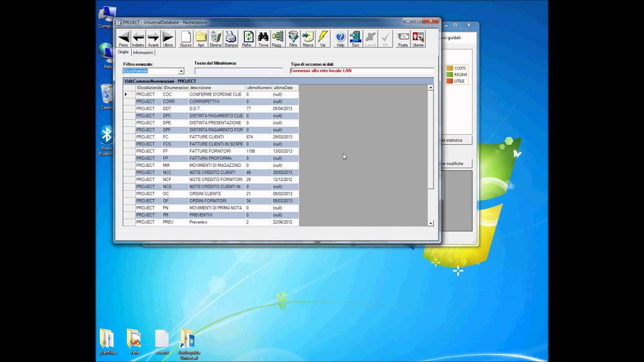Switch to the Griglia tab
The image size is (644, 362).
pos(123,52)
